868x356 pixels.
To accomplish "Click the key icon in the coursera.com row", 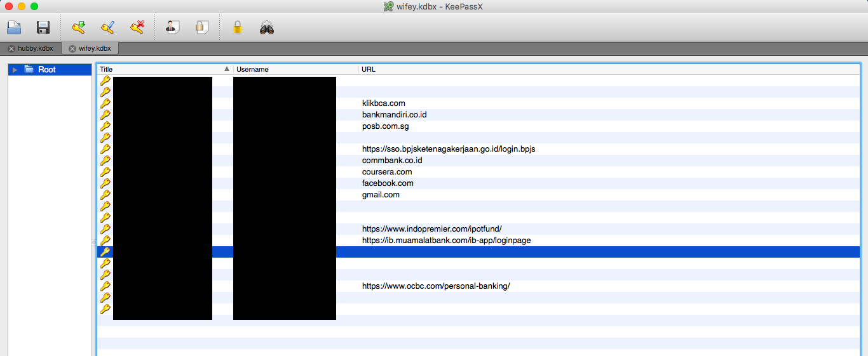I will click(105, 172).
